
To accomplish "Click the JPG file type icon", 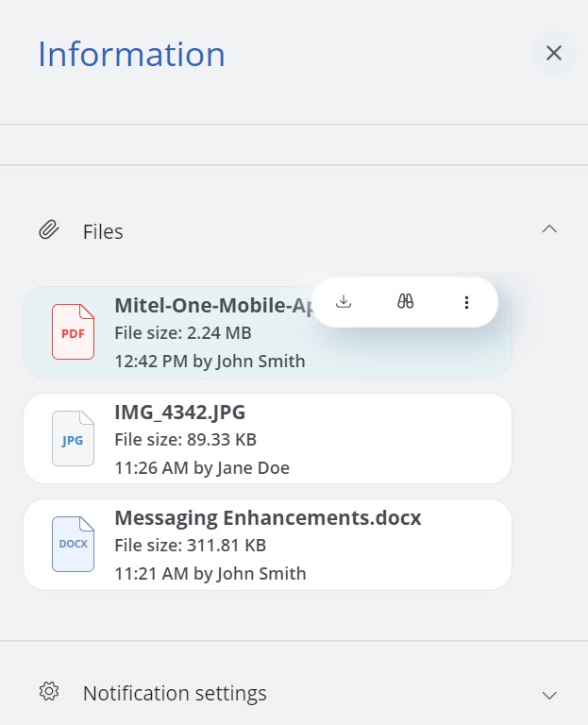I will click(73, 439).
